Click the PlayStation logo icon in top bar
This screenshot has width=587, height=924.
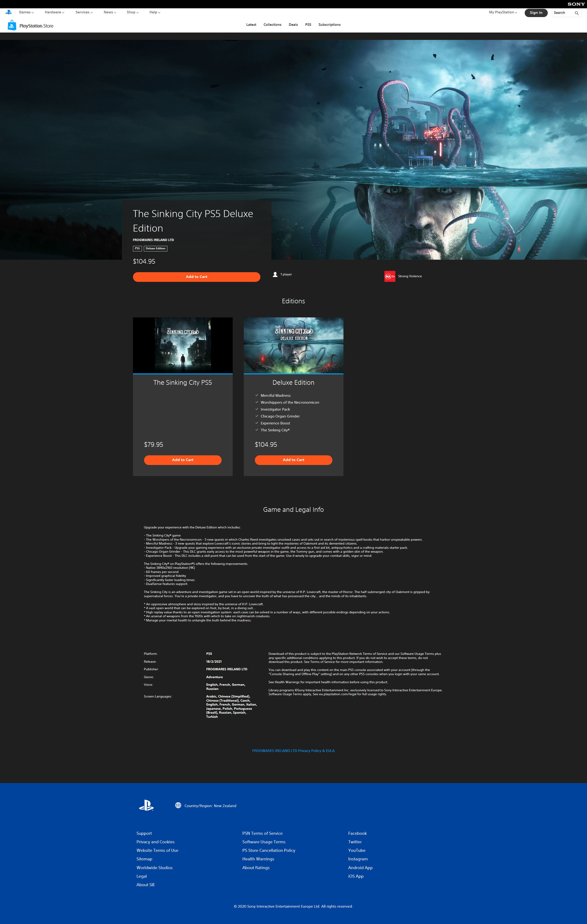(9, 12)
